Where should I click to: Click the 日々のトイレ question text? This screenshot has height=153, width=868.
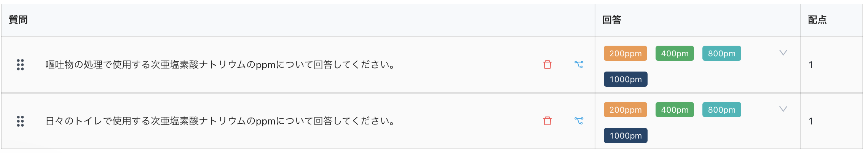[220, 121]
